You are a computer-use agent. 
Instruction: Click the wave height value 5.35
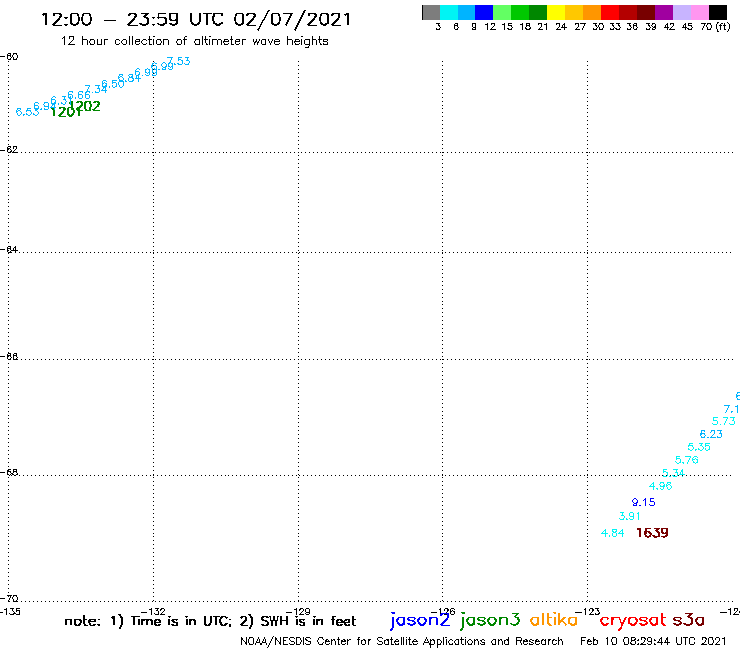[x=699, y=447]
